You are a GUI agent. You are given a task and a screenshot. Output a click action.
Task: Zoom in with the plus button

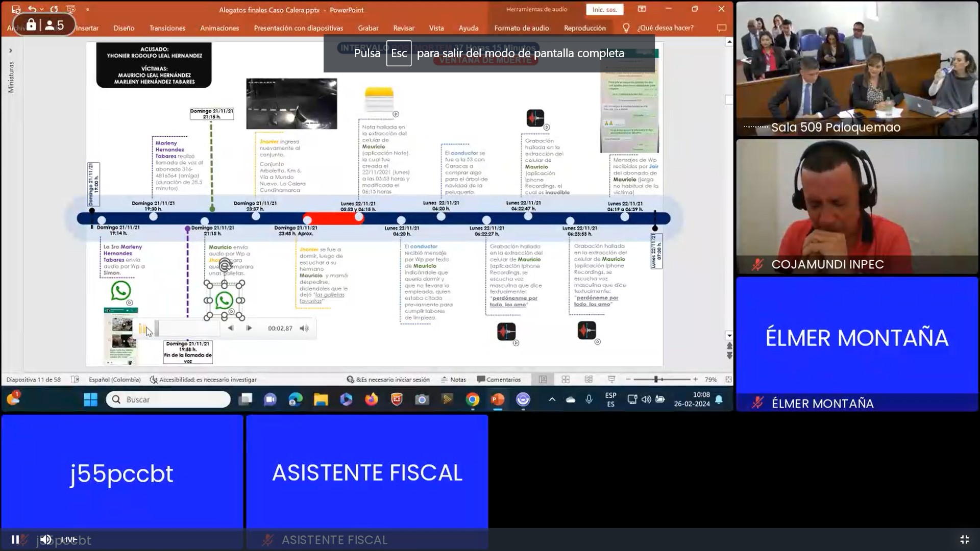pos(695,380)
